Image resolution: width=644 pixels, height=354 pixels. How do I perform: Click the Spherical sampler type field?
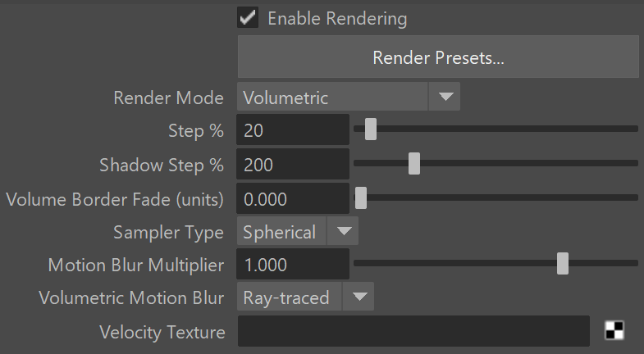(281, 231)
